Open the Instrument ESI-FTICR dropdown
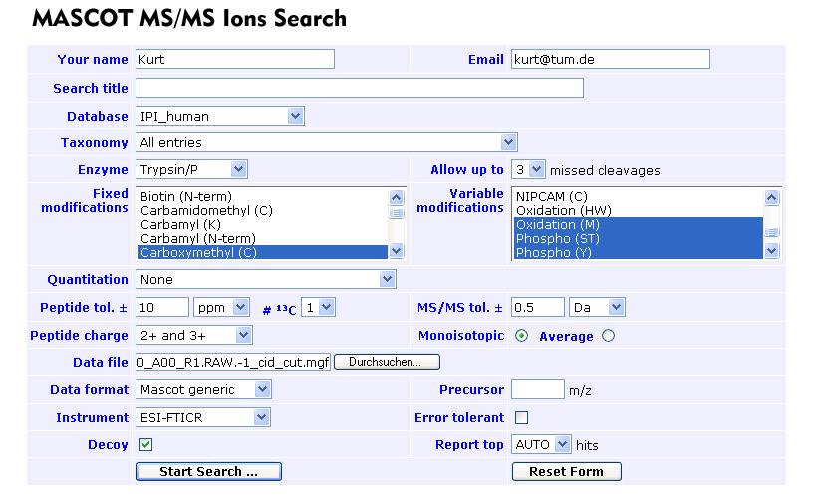Screen dimensions: 818x504 point(203,417)
